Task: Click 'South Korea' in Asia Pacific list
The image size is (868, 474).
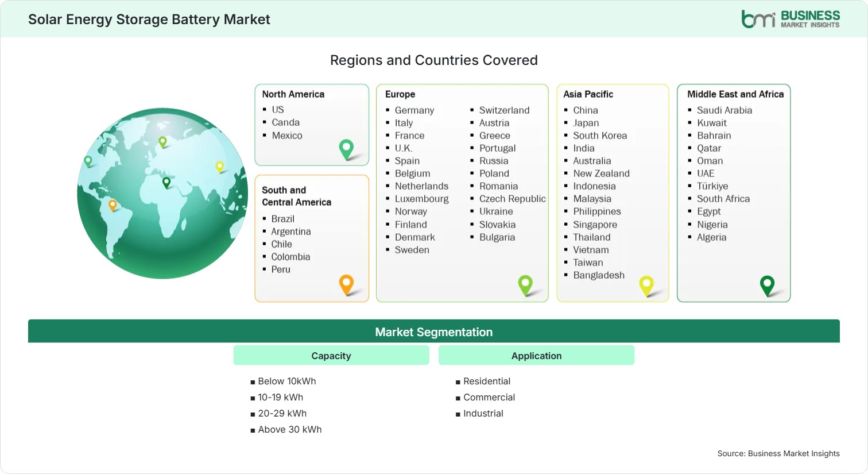Action: coord(600,136)
